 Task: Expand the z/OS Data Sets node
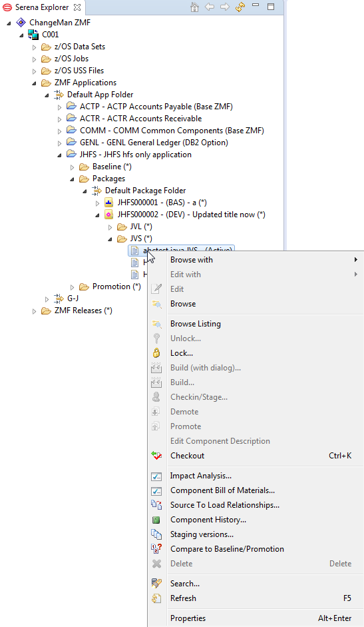(35, 47)
